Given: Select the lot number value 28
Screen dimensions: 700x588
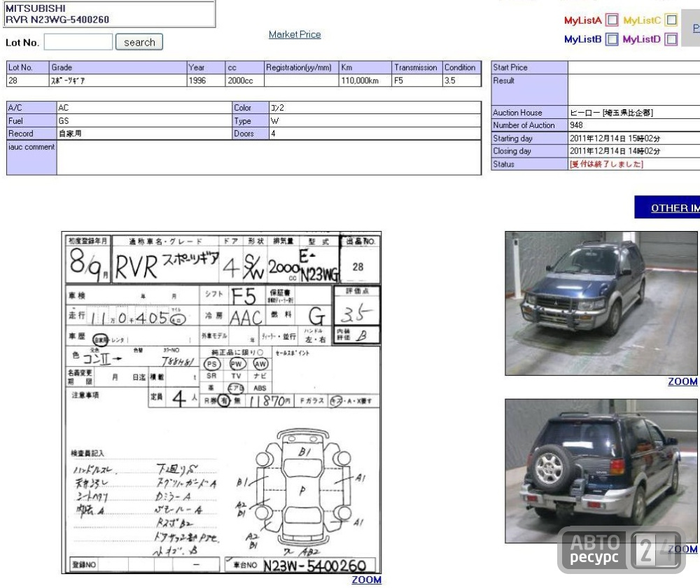Looking at the screenshot, I should [13, 80].
